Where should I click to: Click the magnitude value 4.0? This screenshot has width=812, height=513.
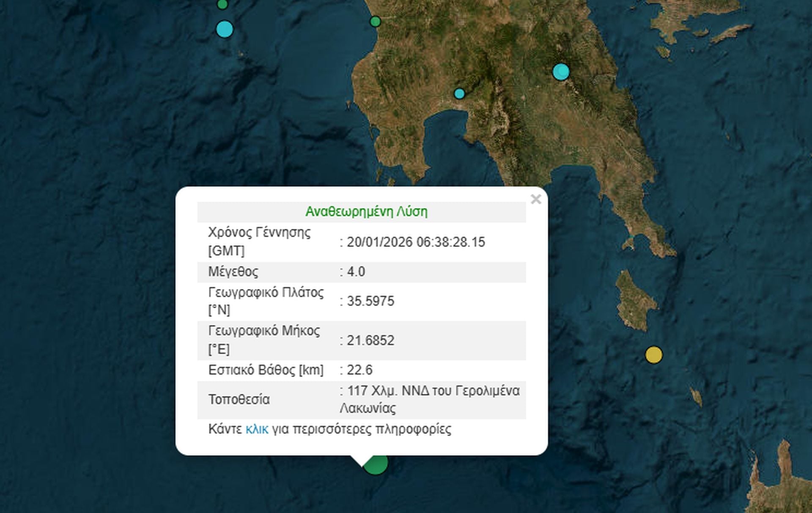coord(356,272)
